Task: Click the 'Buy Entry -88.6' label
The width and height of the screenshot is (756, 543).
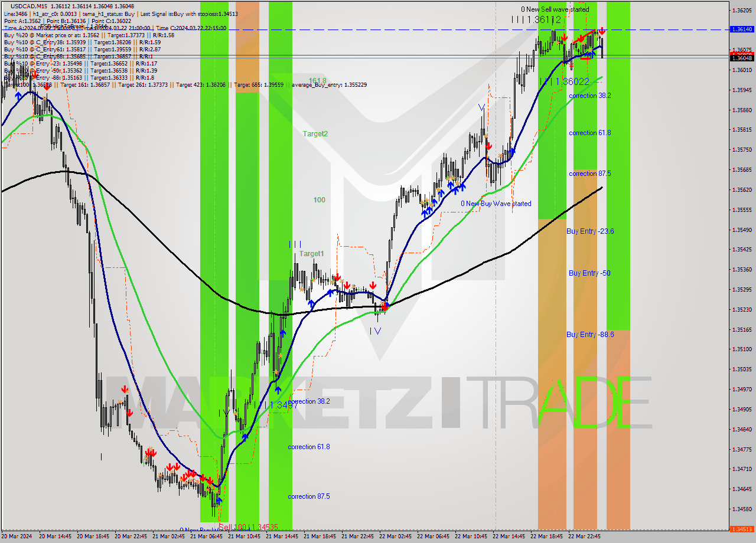Action: click(590, 335)
